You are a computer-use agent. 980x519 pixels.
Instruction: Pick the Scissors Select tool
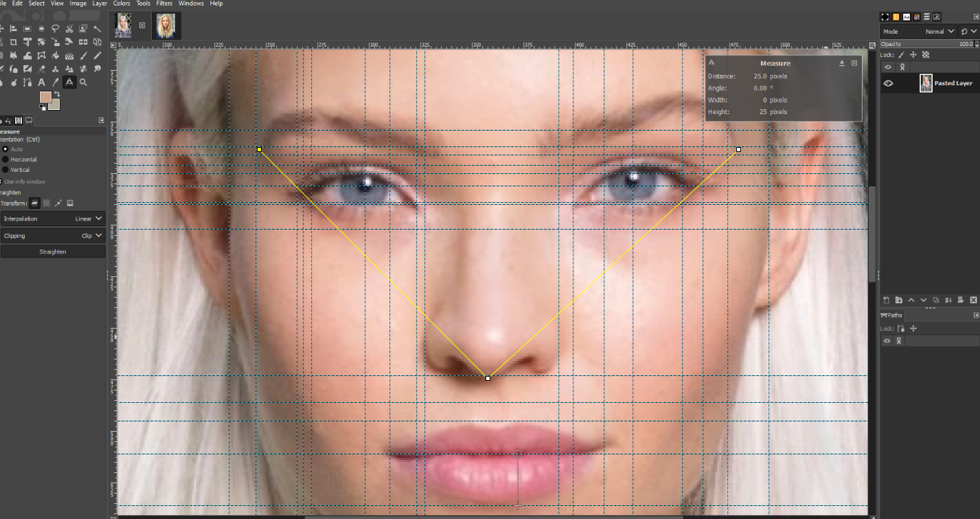point(69,29)
